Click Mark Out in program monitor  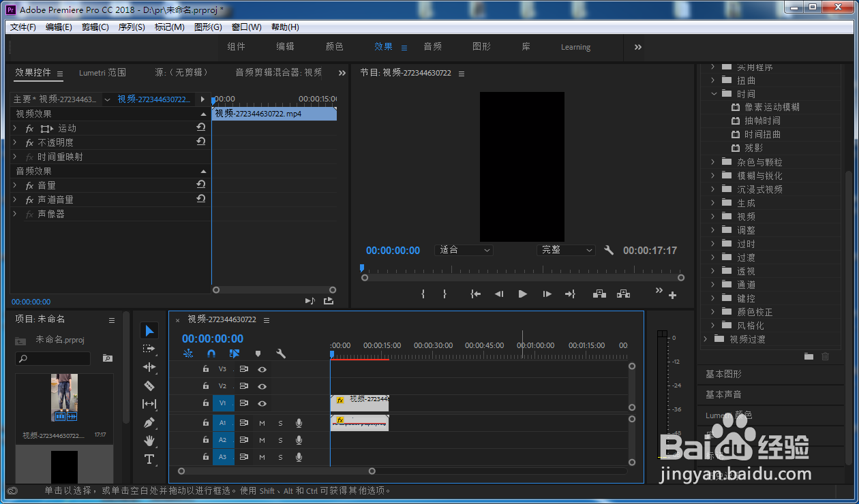click(444, 294)
